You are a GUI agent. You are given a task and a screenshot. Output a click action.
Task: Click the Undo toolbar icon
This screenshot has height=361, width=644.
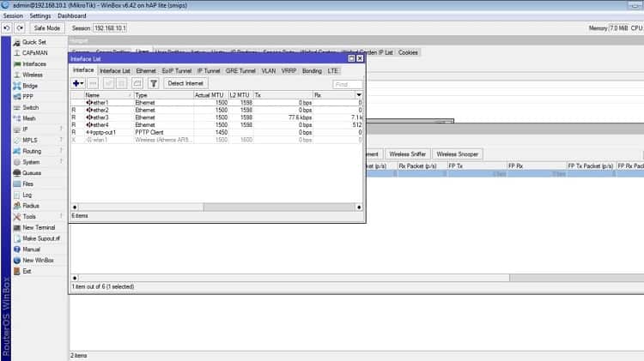tap(7, 28)
